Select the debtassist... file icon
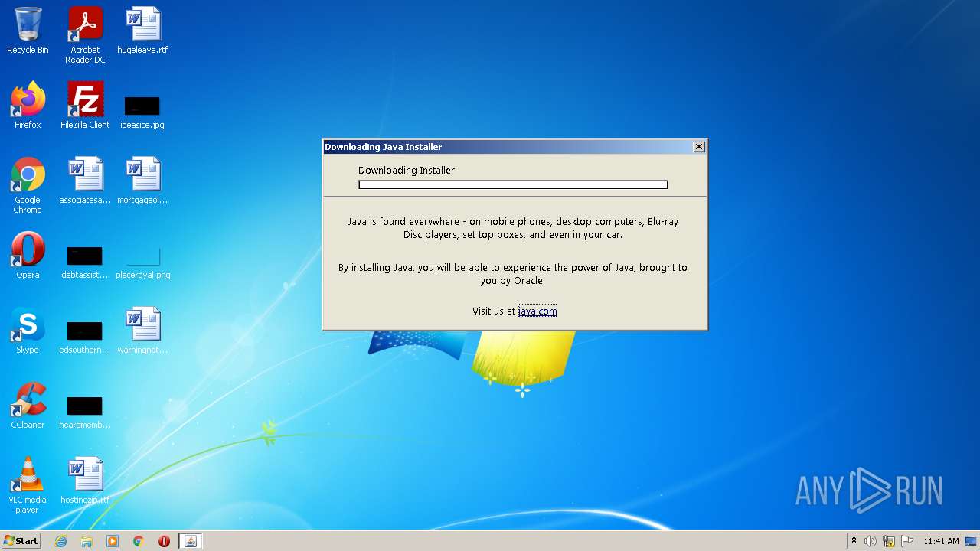The image size is (980, 551). 85,262
